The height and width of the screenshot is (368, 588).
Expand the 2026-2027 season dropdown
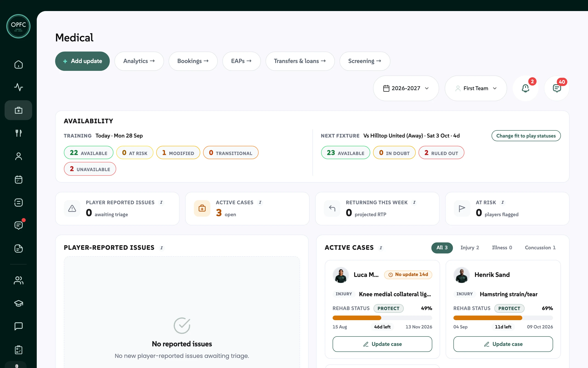pyautogui.click(x=406, y=88)
